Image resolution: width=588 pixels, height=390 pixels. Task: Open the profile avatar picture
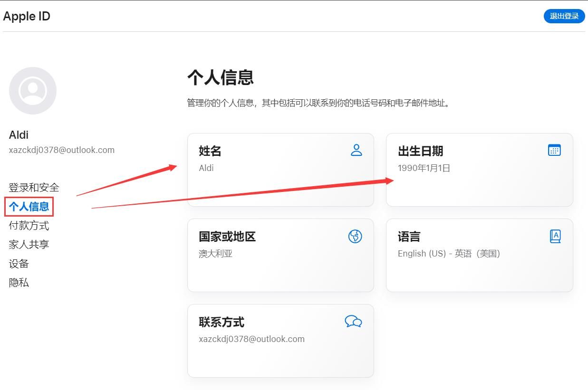(32, 90)
